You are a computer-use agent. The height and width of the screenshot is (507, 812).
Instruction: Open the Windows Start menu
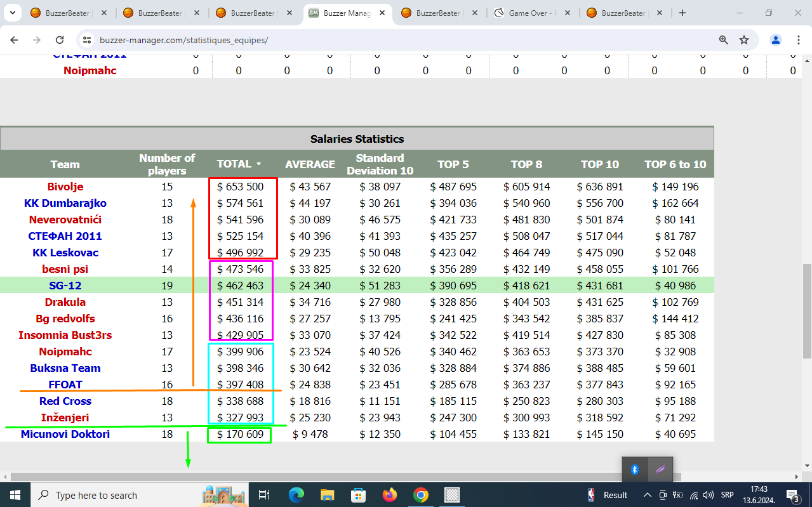(x=15, y=495)
